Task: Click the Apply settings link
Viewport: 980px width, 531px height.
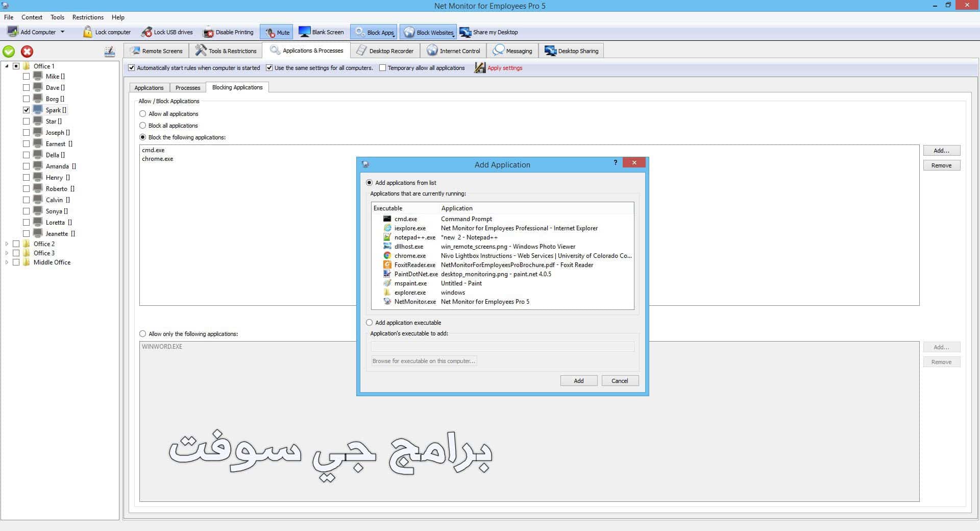Action: coord(504,67)
